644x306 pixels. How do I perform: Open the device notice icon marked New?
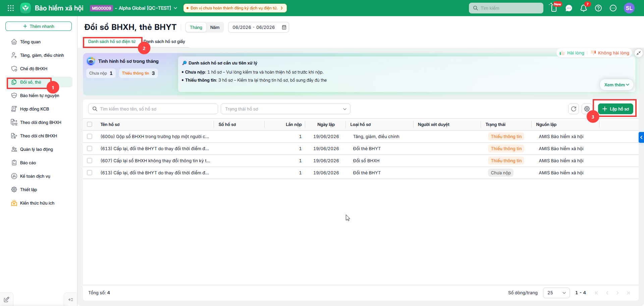tap(554, 8)
